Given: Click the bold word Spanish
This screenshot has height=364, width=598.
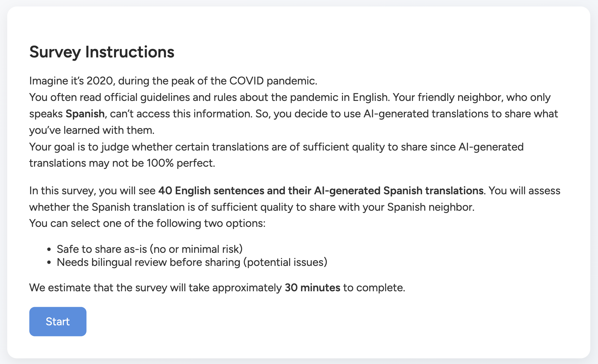Looking at the screenshot, I should pyautogui.click(x=85, y=114).
